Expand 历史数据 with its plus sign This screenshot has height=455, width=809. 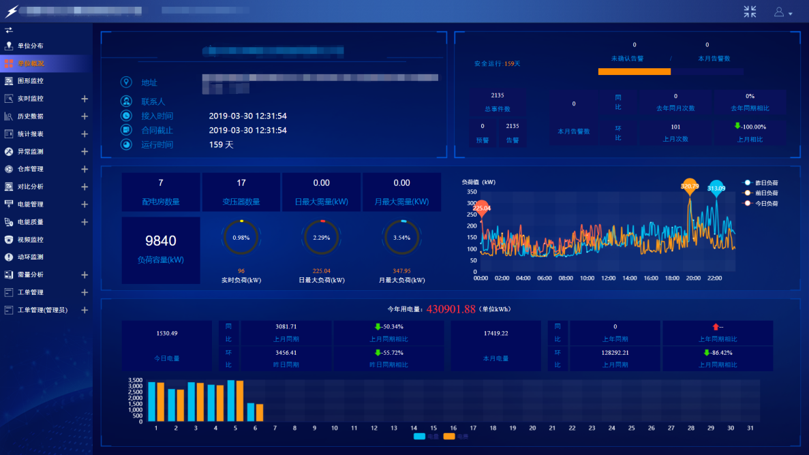point(85,117)
